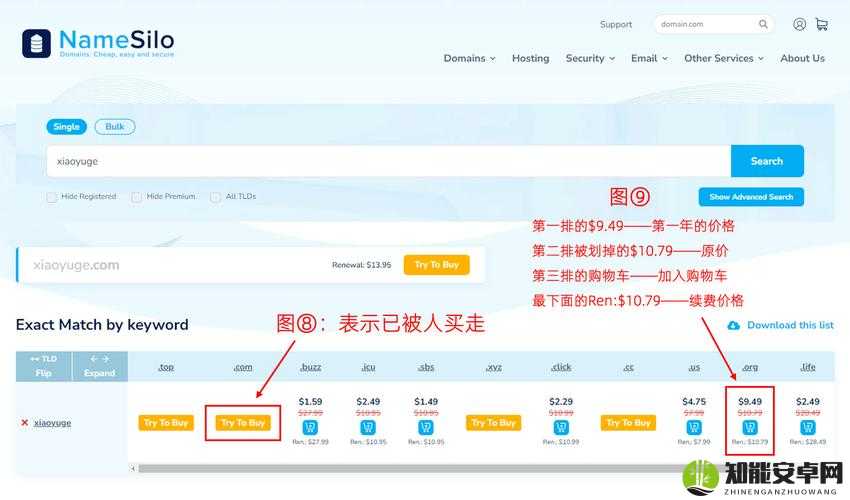Click the .top column header
Image resolution: width=850 pixels, height=500 pixels.
pyautogui.click(x=166, y=367)
